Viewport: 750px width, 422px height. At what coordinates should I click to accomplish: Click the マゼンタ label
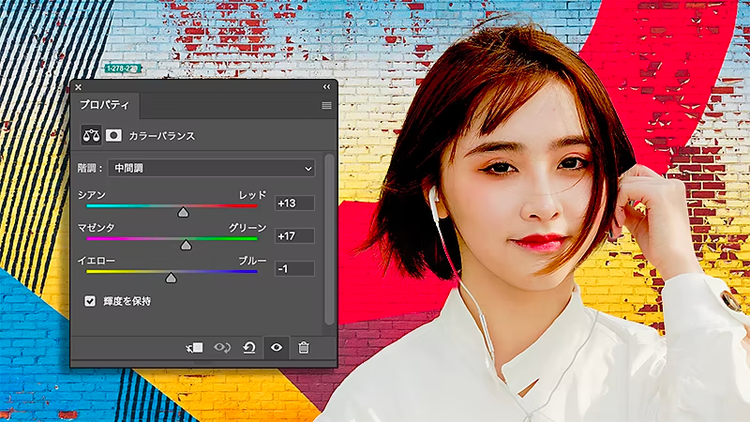pyautogui.click(x=96, y=228)
